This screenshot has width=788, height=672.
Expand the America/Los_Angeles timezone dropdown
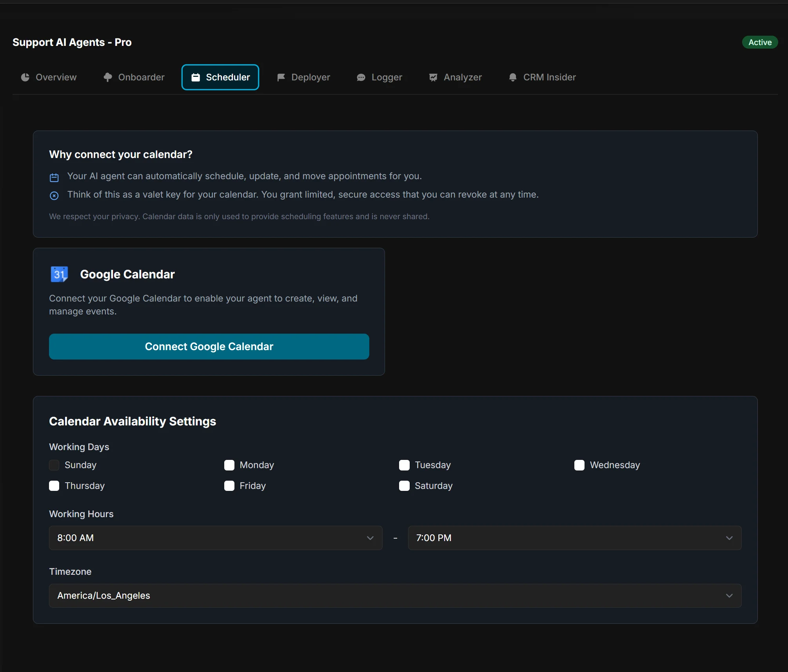(x=395, y=596)
